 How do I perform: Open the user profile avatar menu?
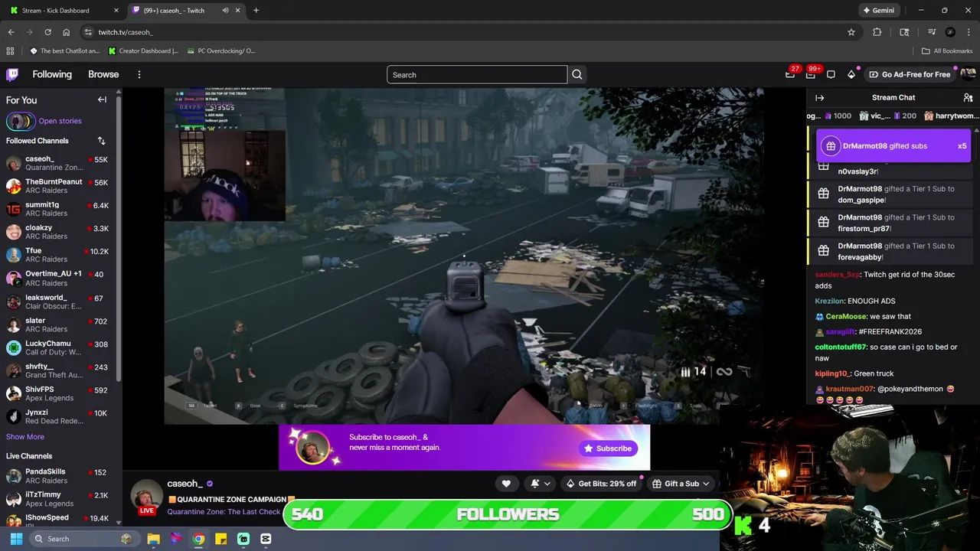click(968, 74)
